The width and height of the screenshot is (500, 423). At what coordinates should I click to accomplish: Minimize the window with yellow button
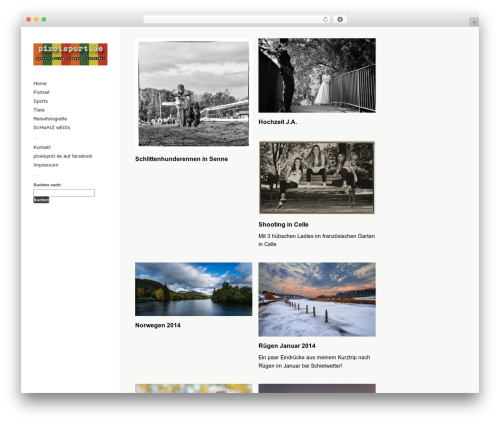click(36, 20)
